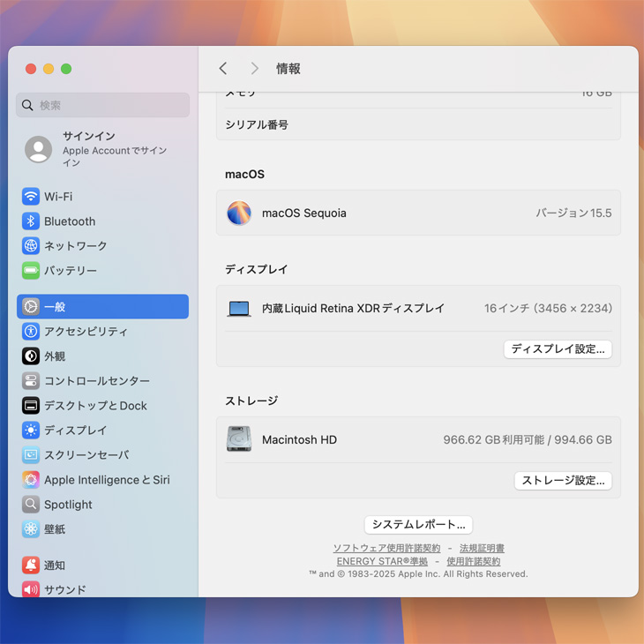
Task: Click the green zoom window button
Action: (x=66, y=69)
